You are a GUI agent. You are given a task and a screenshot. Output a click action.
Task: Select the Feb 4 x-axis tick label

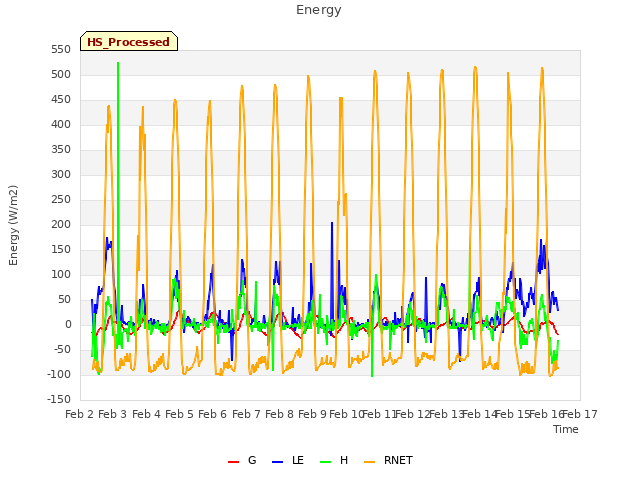coord(146,414)
